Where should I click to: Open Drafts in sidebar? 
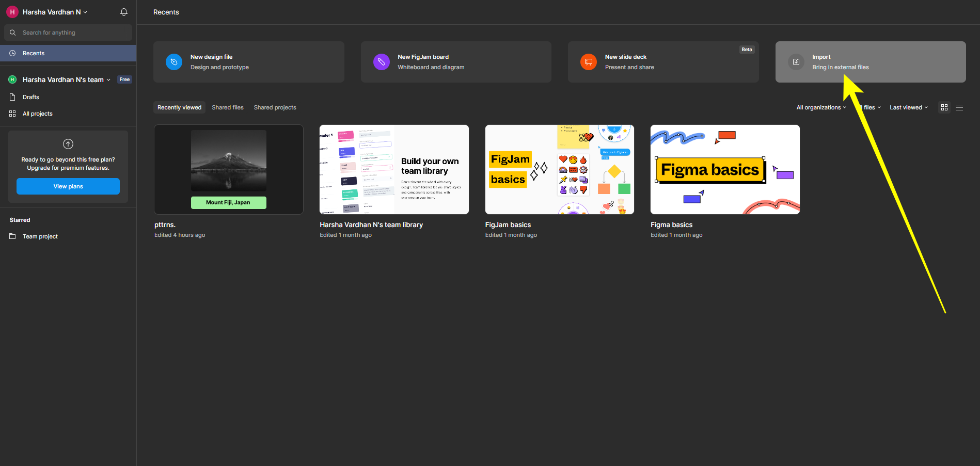(68, 97)
